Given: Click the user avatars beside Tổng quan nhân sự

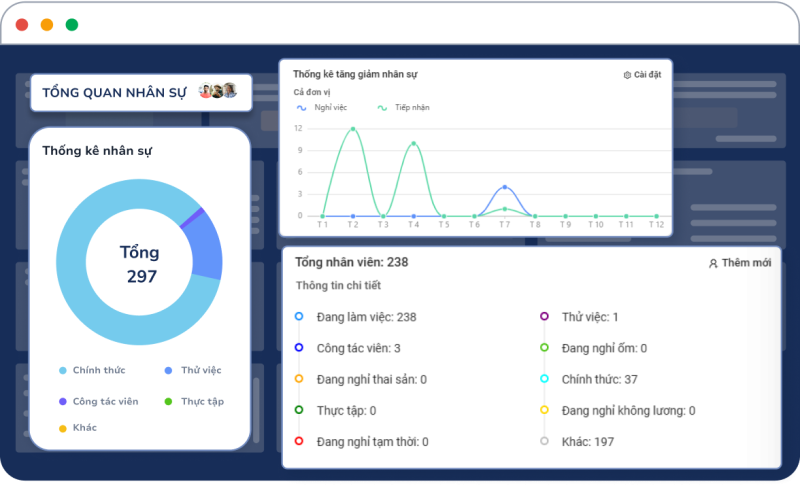Looking at the screenshot, I should tap(218, 91).
